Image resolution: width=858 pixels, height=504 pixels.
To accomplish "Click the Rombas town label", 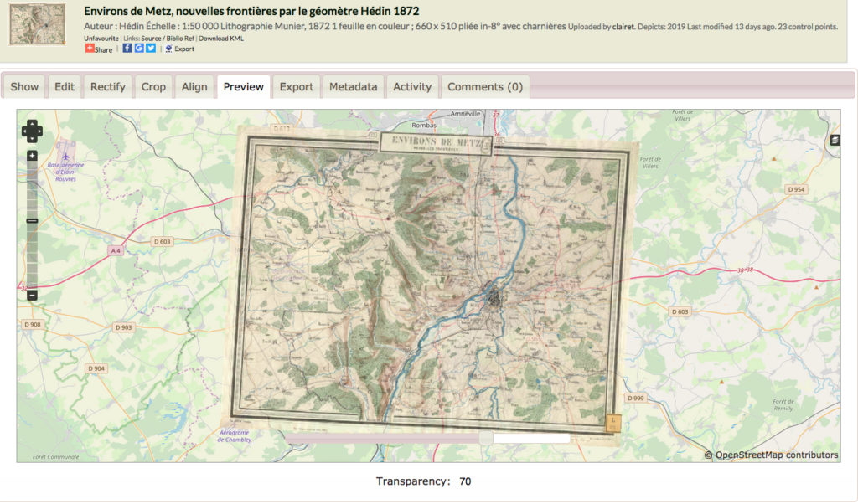I will coord(424,126).
